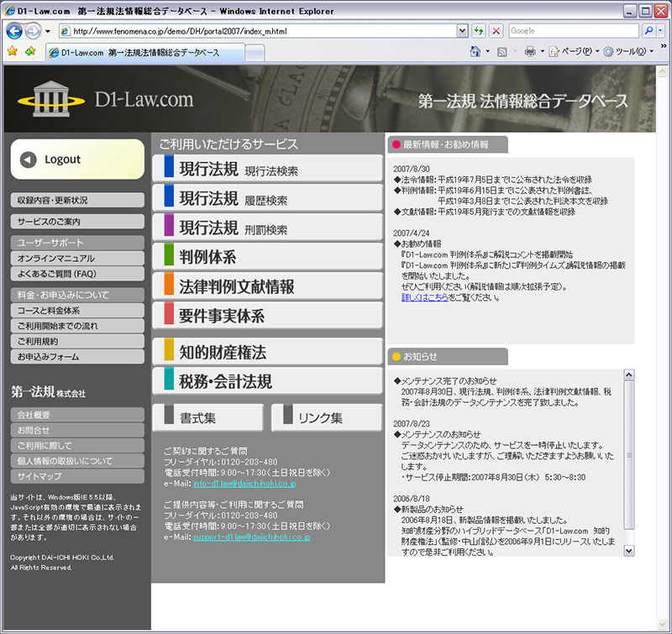Image resolution: width=672 pixels, height=634 pixels.
Task: Click the 詳しくはこちら link
Action: (x=425, y=297)
